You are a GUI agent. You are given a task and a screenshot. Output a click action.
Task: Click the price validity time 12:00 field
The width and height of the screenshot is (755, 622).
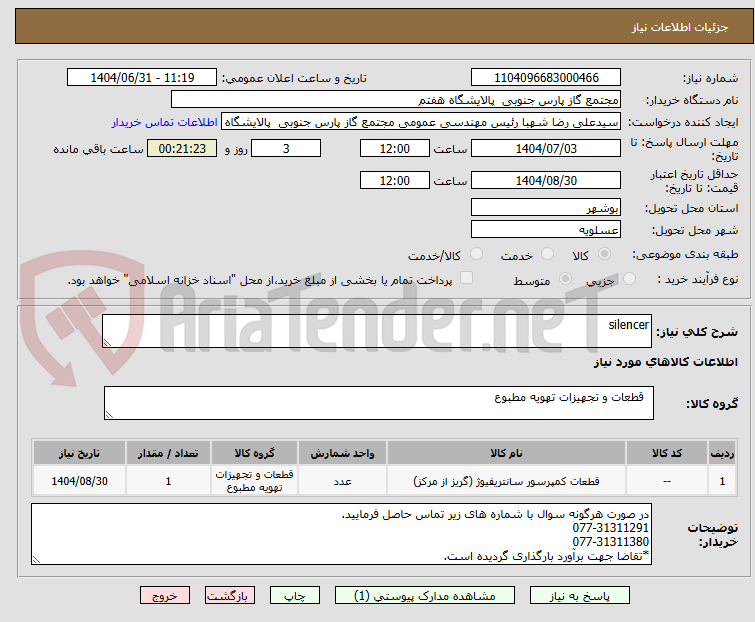(395, 181)
